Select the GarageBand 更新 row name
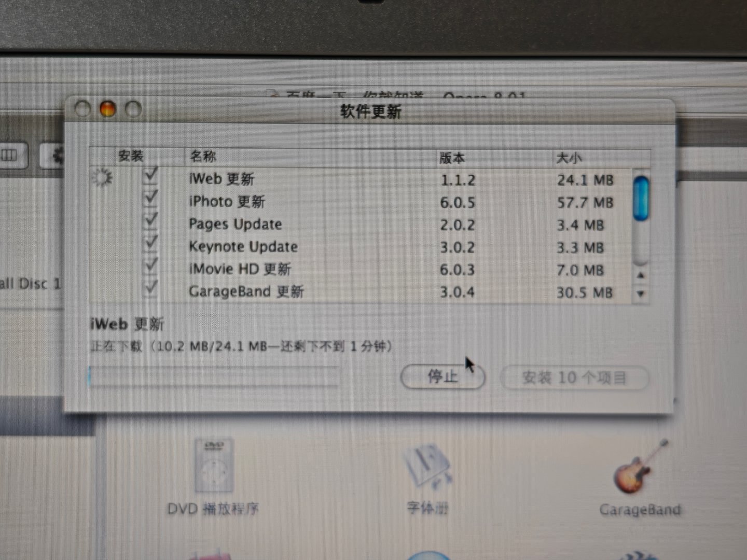The width and height of the screenshot is (747, 560). coord(246,291)
